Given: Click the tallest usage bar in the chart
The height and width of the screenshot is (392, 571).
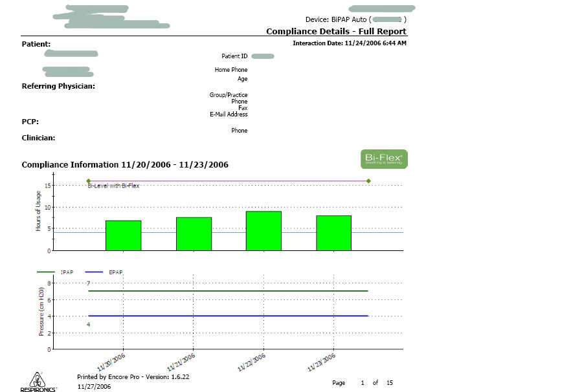Looking at the screenshot, I should coord(263,231).
